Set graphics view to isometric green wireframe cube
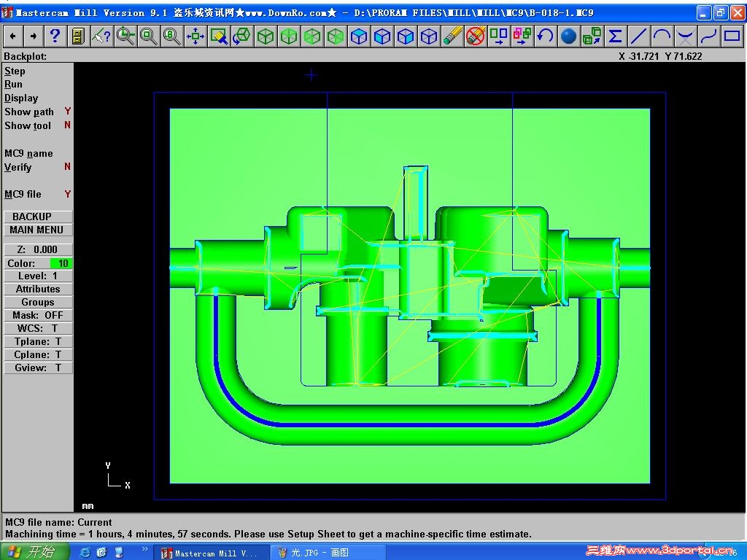747x560 pixels. (x=266, y=36)
